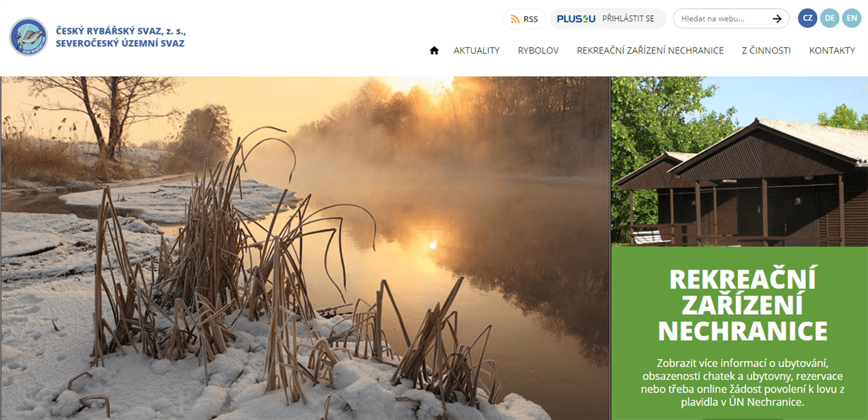Select the wooden cabins photo
This screenshot has width=868, height=420.
pyautogui.click(x=739, y=161)
